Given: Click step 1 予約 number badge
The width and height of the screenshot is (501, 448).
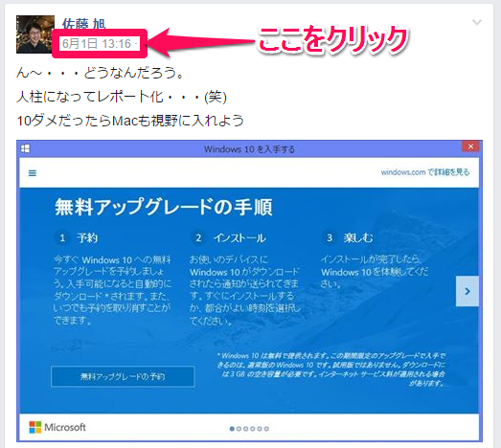Looking at the screenshot, I should point(62,238).
